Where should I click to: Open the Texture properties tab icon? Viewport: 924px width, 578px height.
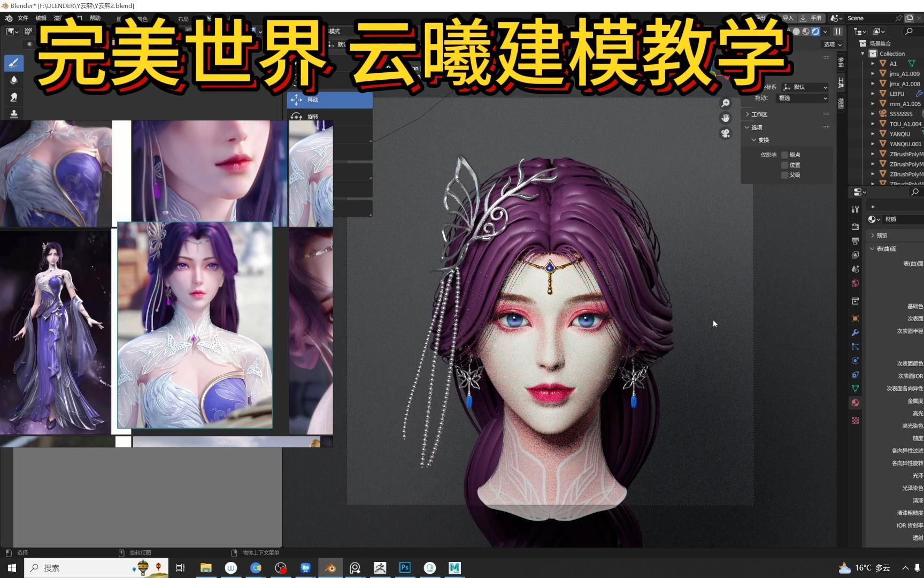[855, 420]
